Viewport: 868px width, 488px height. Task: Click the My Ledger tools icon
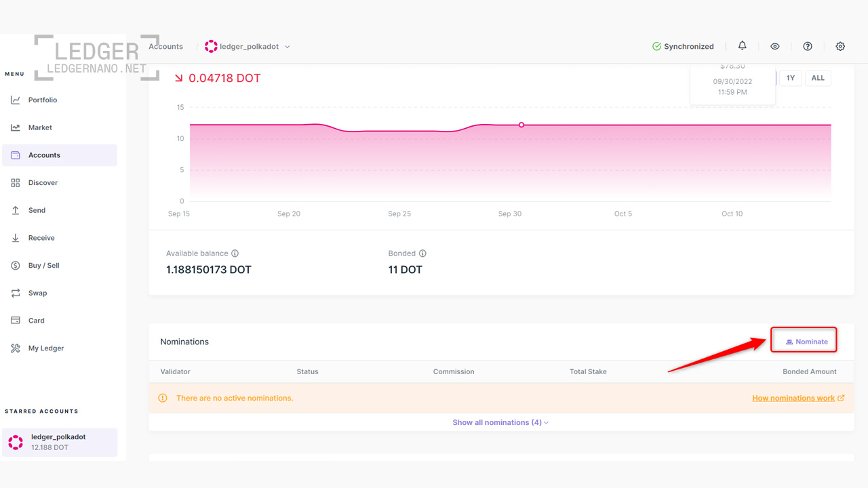pyautogui.click(x=16, y=348)
